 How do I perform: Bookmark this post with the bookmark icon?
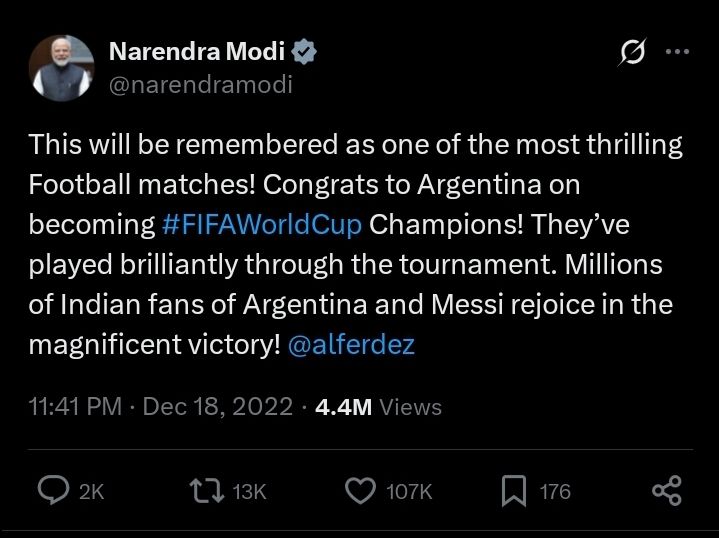[513, 490]
